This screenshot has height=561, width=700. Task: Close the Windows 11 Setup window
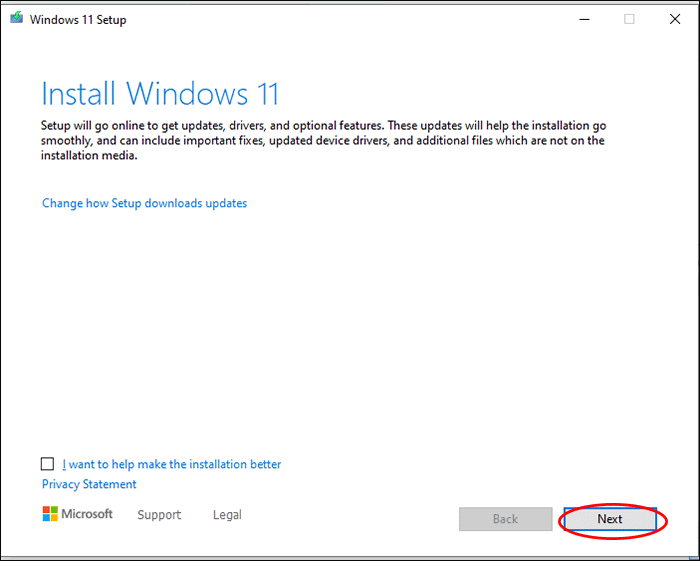click(675, 19)
